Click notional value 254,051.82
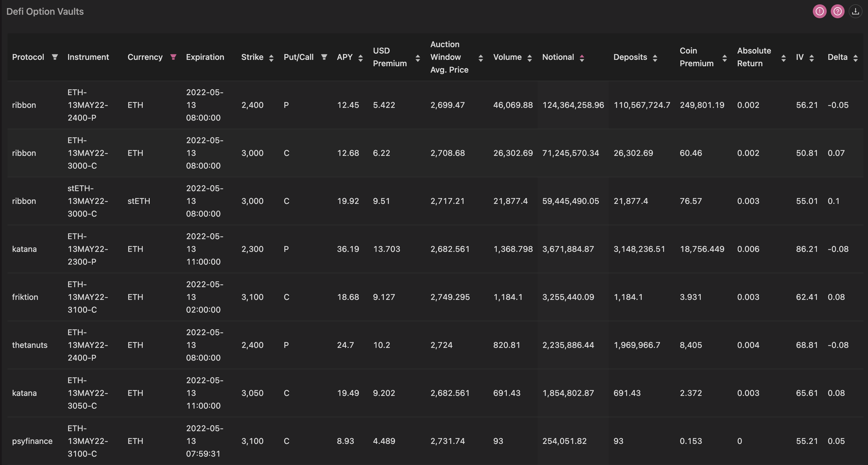 point(564,441)
